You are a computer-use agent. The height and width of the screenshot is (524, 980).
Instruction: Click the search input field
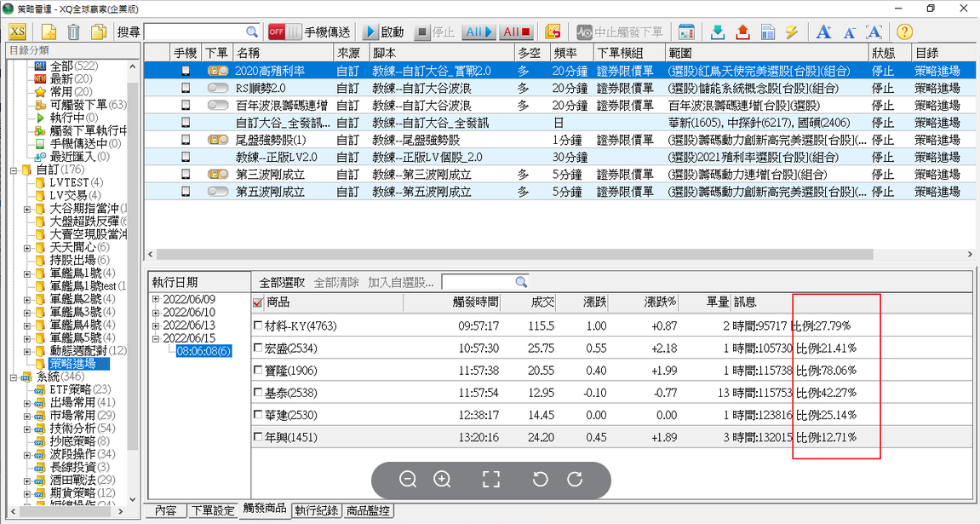201,32
